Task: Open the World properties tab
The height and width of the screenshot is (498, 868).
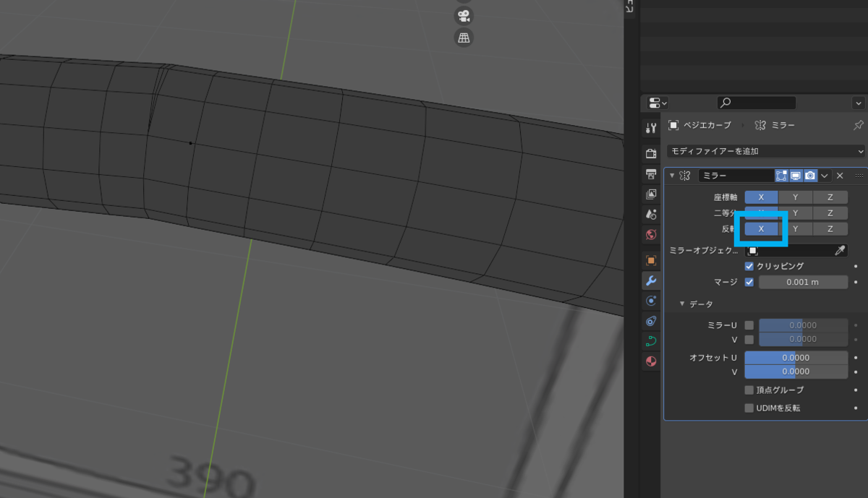Action: click(651, 234)
